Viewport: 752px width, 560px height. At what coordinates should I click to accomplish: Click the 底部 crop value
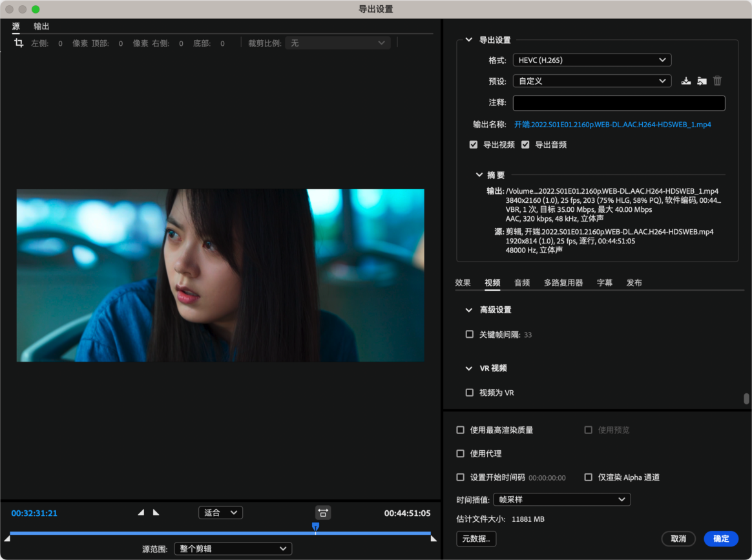click(222, 43)
